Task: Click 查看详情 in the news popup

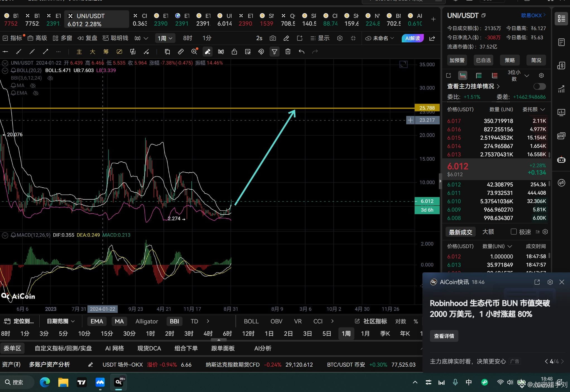Action: (x=444, y=336)
